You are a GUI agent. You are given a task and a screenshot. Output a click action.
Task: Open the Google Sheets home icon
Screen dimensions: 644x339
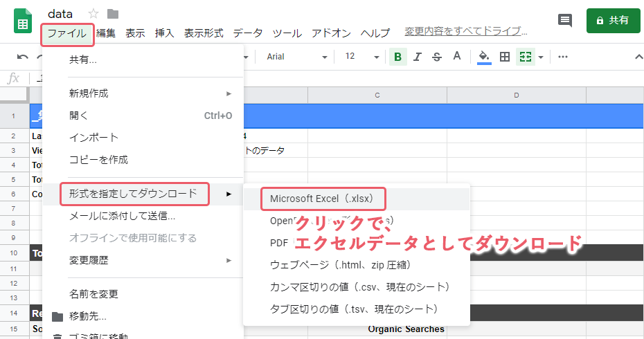tap(23, 21)
